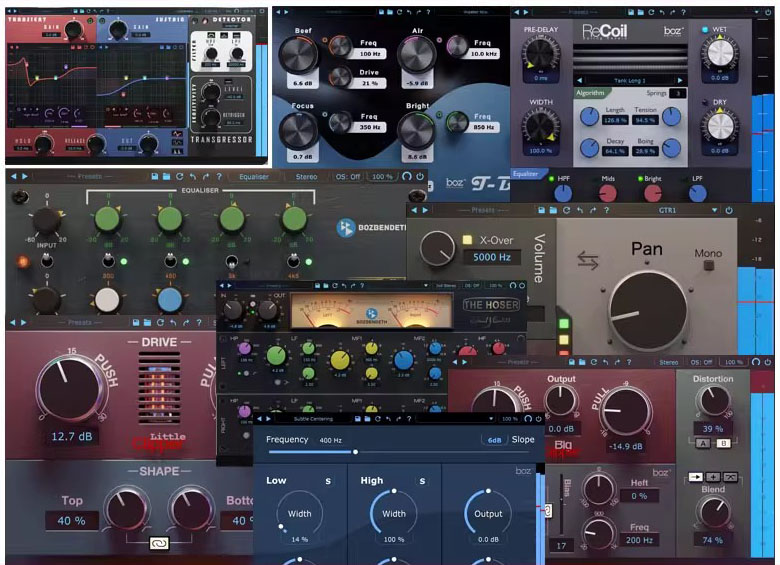Open the Equaliser tab below ReCoil
Image resolution: width=780 pixels, height=565 pixels.
click(x=526, y=172)
